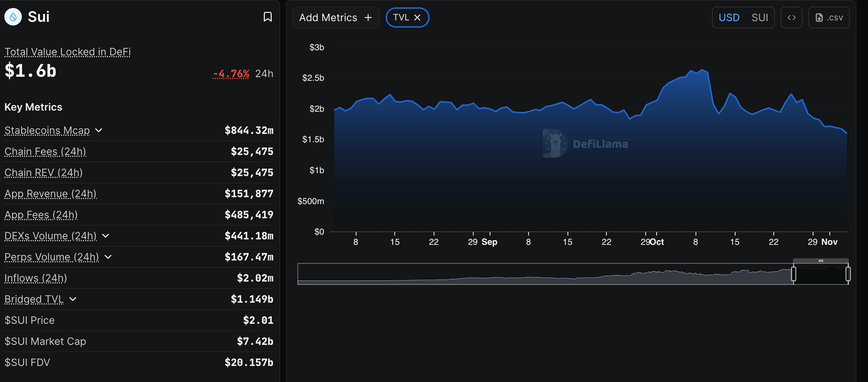
Task: Switch chart denomination to SUI
Action: (759, 18)
